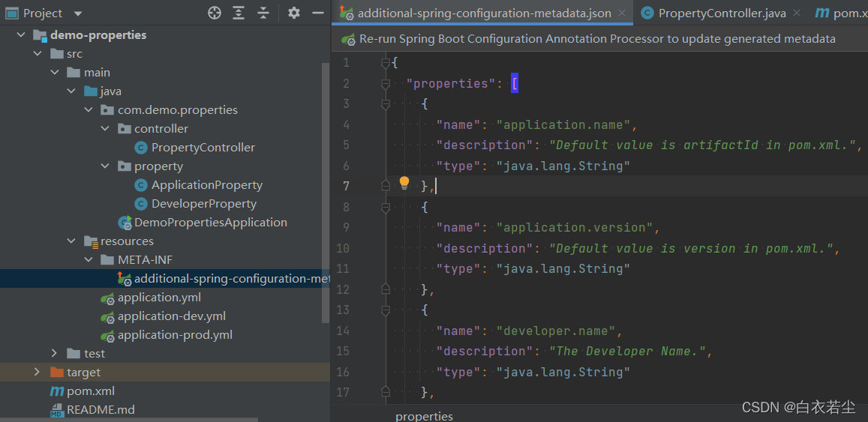Click line number 9 in the gutter

coord(346,228)
